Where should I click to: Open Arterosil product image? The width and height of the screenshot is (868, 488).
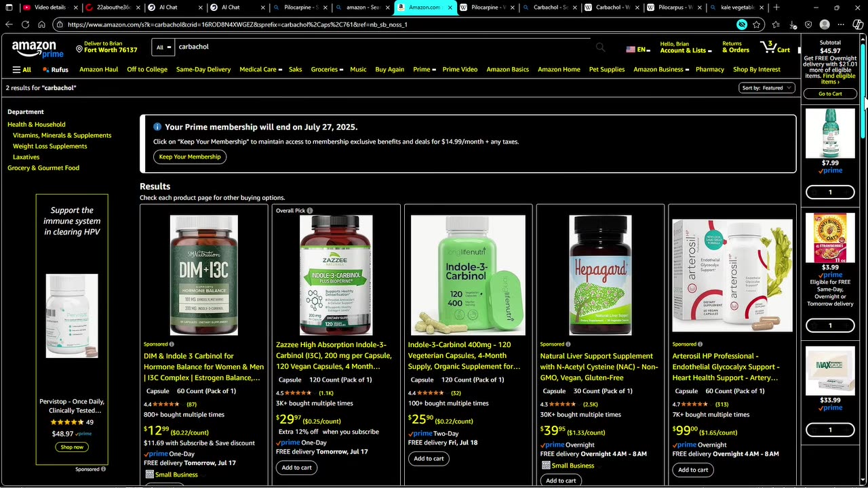point(732,275)
